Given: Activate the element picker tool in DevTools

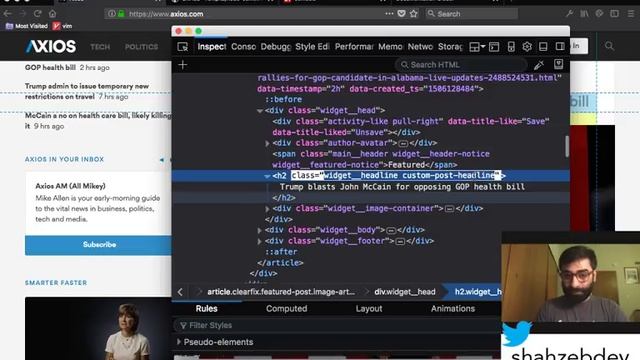Looking at the screenshot, I should [183, 47].
